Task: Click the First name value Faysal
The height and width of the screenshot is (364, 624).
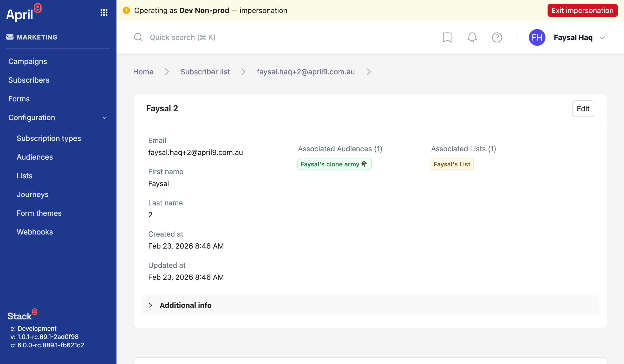Action: click(159, 184)
